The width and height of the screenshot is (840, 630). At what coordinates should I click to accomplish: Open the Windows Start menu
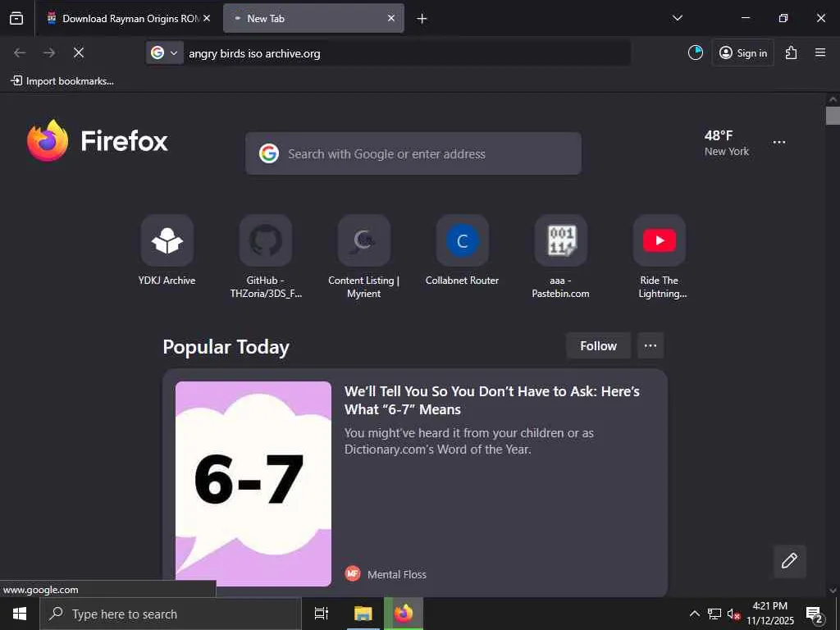[20, 614]
